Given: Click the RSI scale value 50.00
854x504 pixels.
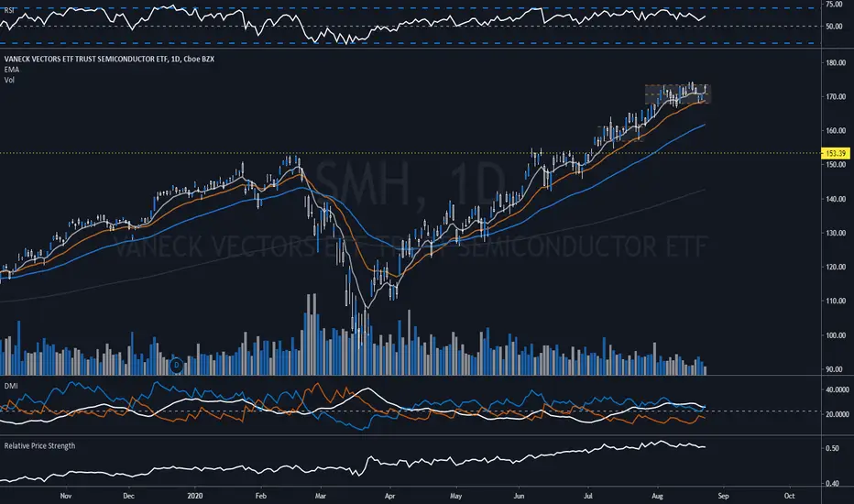Looking at the screenshot, I should click(x=834, y=27).
